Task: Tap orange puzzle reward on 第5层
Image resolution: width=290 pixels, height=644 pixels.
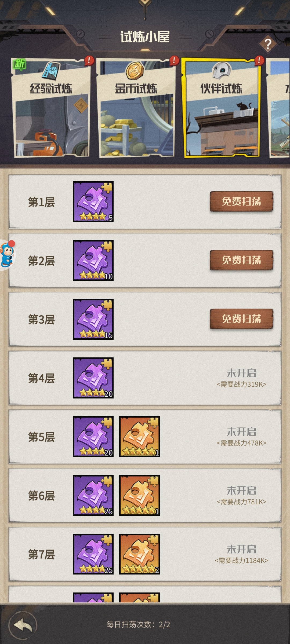Action: tap(140, 437)
